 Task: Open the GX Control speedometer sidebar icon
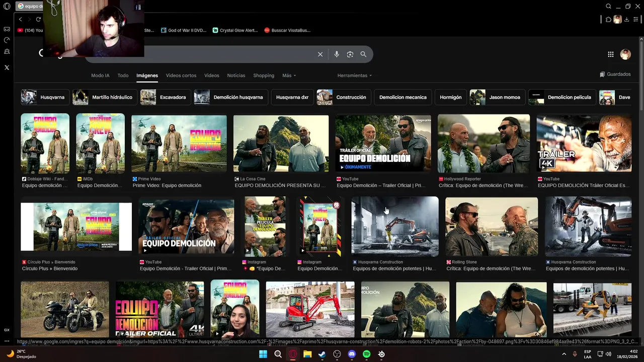point(7,40)
